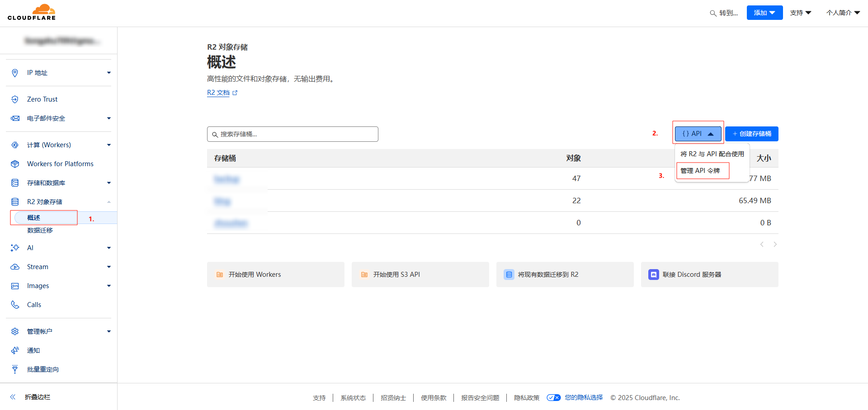Click the AI icon in the sidebar
Screen dimensions: 868x410
point(15,247)
